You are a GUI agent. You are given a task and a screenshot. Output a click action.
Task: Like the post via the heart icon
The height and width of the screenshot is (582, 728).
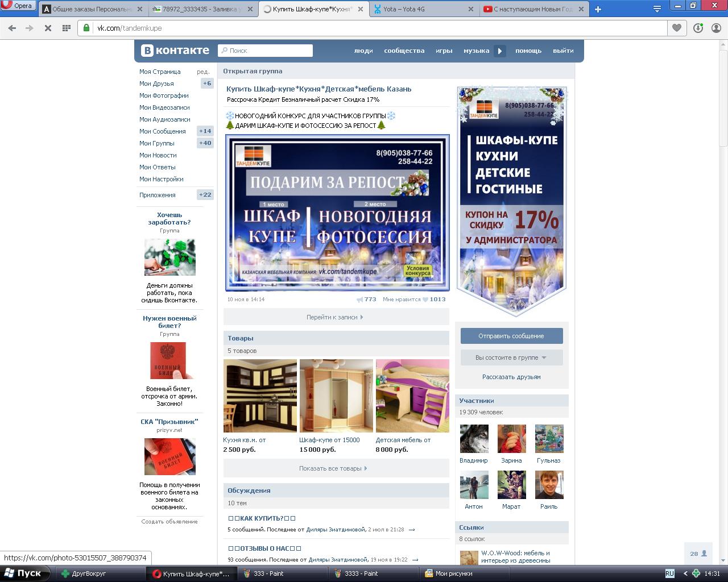tap(425, 300)
